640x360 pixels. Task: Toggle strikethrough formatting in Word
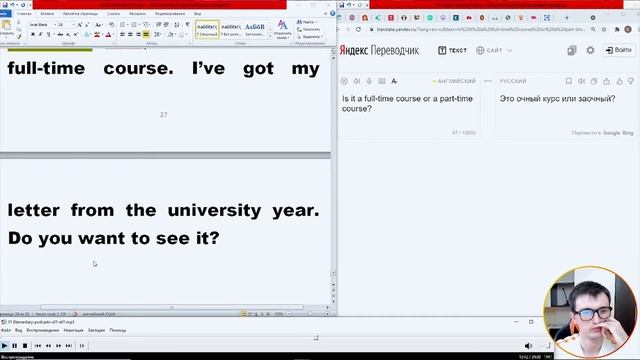pyautogui.click(x=60, y=34)
